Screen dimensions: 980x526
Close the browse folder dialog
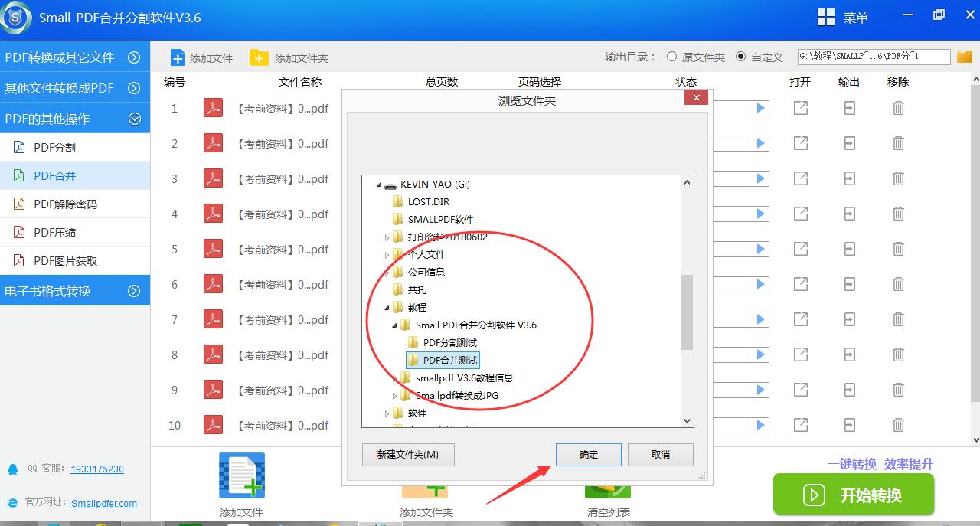coord(696,98)
